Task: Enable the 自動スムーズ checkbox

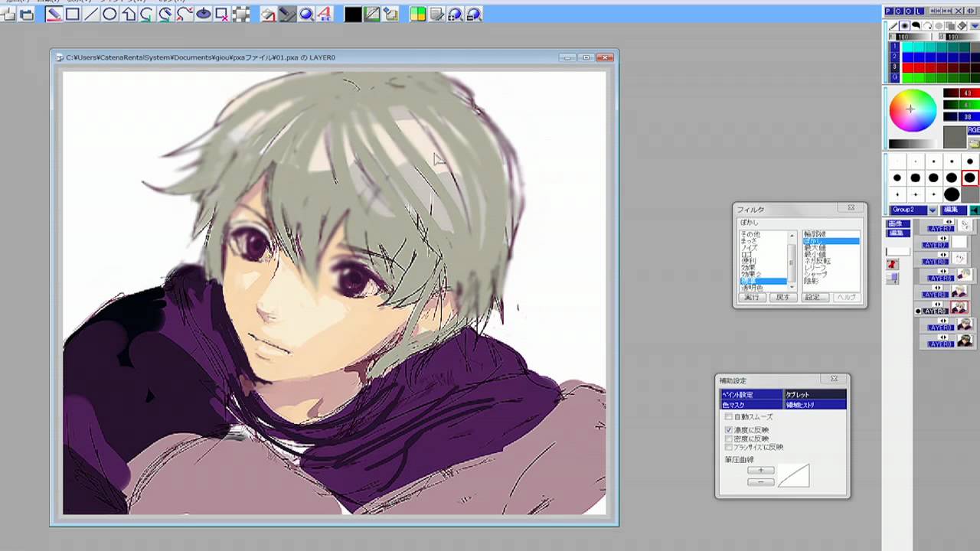Action: [729, 417]
